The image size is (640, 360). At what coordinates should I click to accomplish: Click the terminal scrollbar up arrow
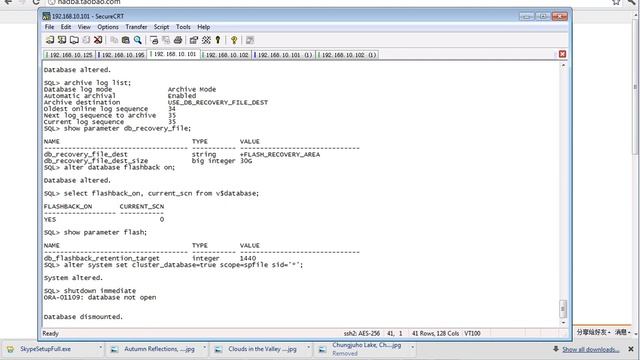[563, 65]
